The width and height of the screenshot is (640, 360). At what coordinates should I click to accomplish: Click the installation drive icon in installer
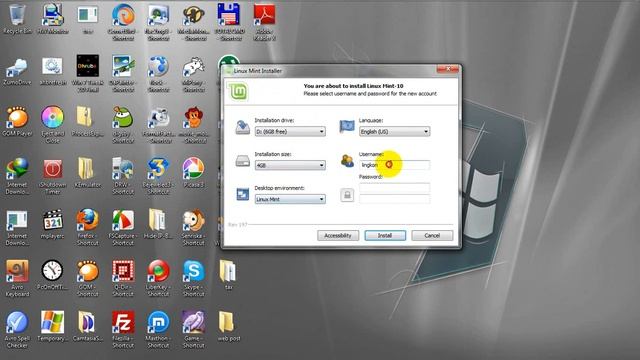click(x=242, y=127)
